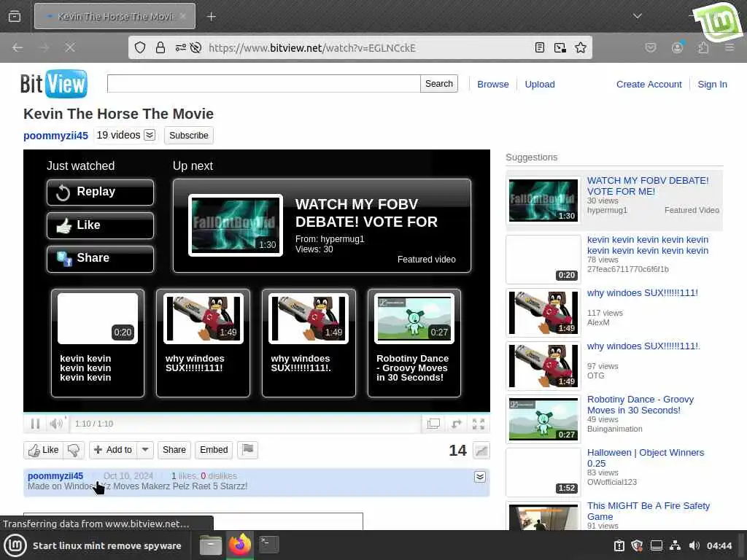
Task: Open the Share tab below the video
Action: 174,450
